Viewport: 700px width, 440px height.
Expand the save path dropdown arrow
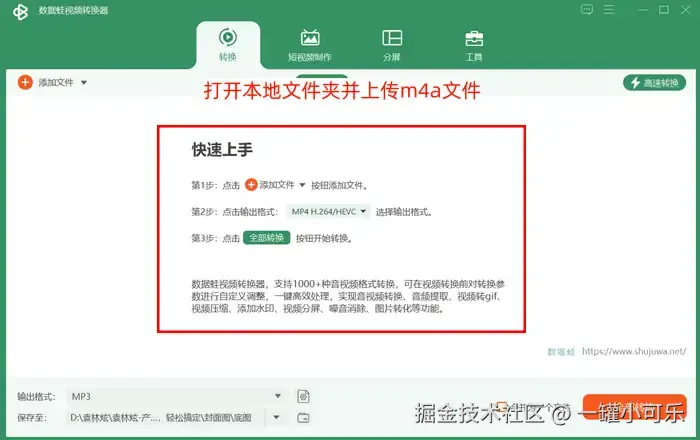point(276,417)
